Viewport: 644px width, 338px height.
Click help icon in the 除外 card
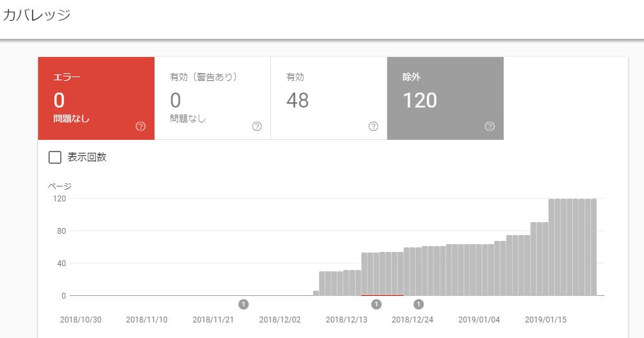[x=489, y=126]
